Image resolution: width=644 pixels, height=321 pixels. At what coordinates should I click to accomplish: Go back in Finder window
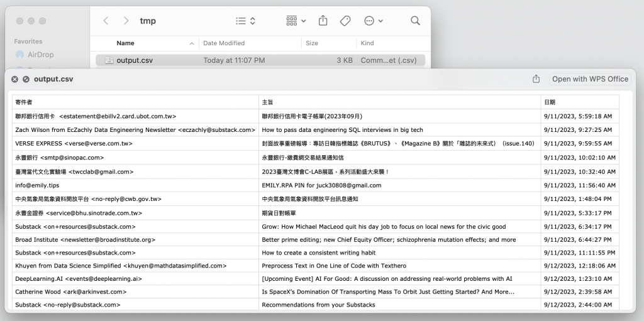coord(106,21)
